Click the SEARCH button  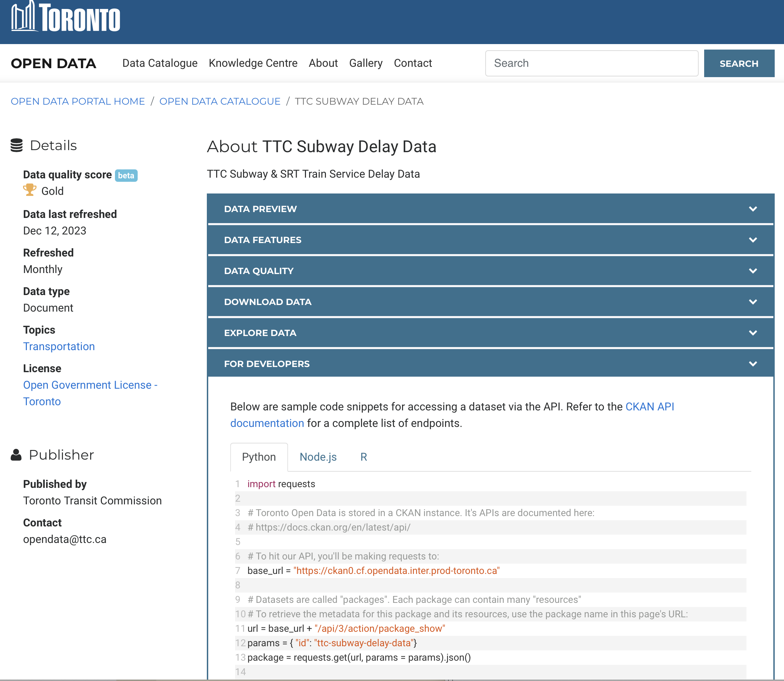tap(739, 63)
